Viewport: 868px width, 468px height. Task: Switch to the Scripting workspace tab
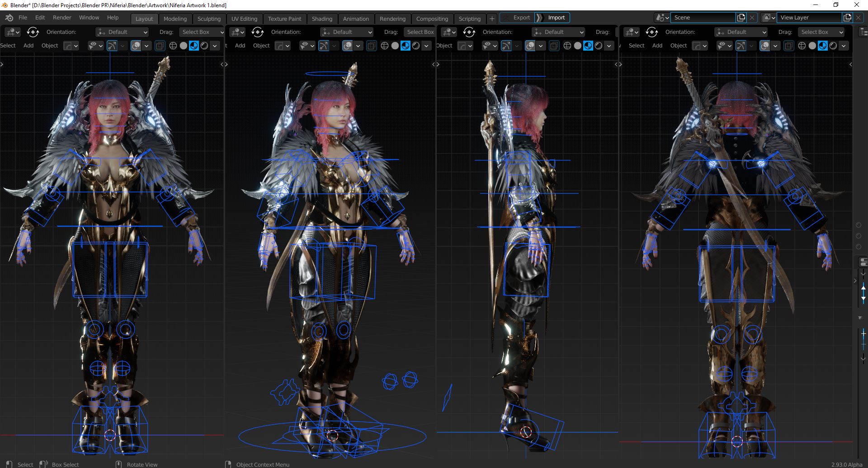(x=469, y=19)
